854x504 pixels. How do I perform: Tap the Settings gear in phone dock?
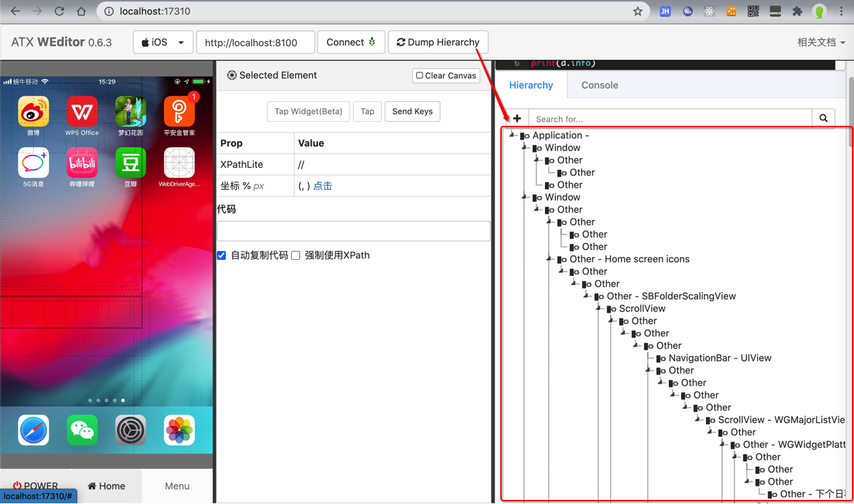click(131, 430)
